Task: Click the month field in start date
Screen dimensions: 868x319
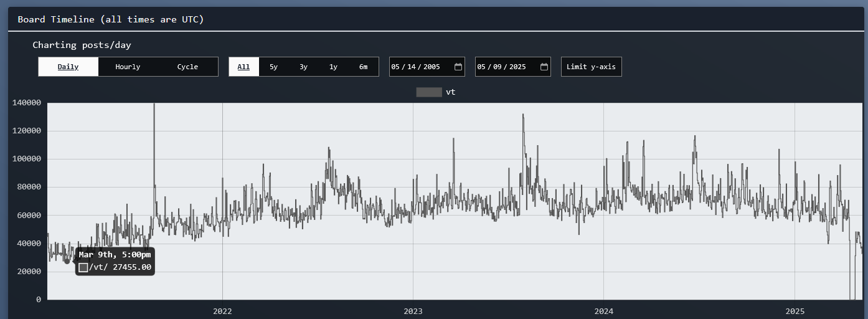Action: [x=395, y=67]
